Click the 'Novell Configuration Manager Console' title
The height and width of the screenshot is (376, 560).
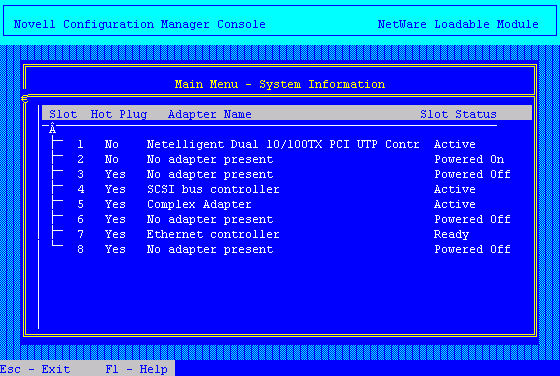pos(139,24)
